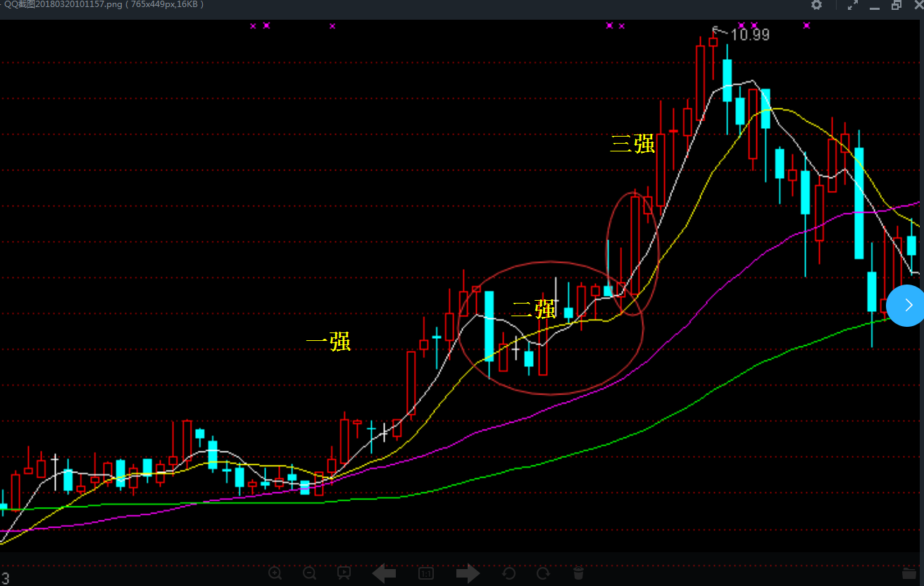The image size is (924, 586).
Task: Rotate the image counterclockwise
Action: [509, 573]
